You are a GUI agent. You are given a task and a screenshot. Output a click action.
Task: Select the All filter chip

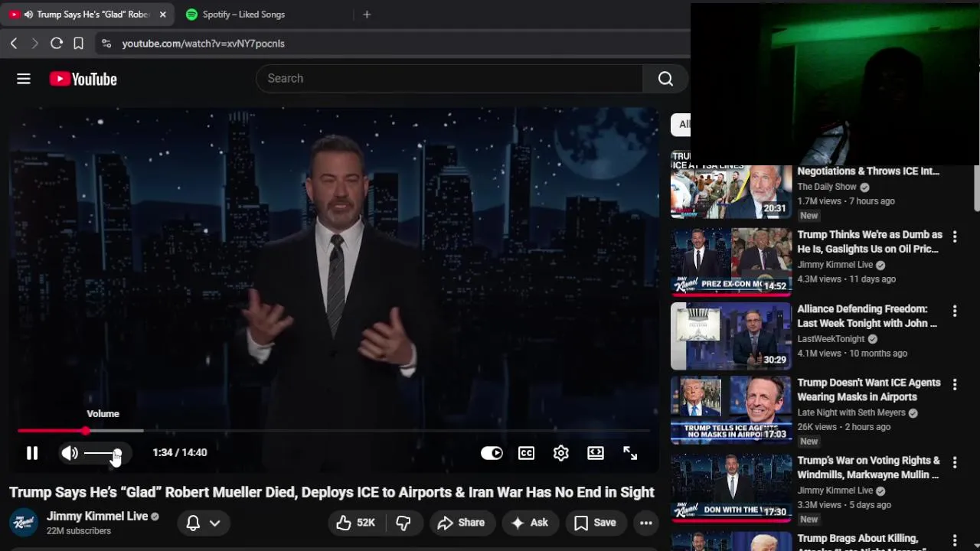(681, 124)
